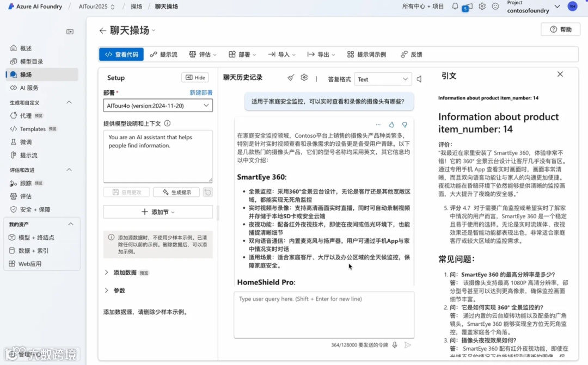
Task: Send the message with arrow icon
Action: coord(408,345)
